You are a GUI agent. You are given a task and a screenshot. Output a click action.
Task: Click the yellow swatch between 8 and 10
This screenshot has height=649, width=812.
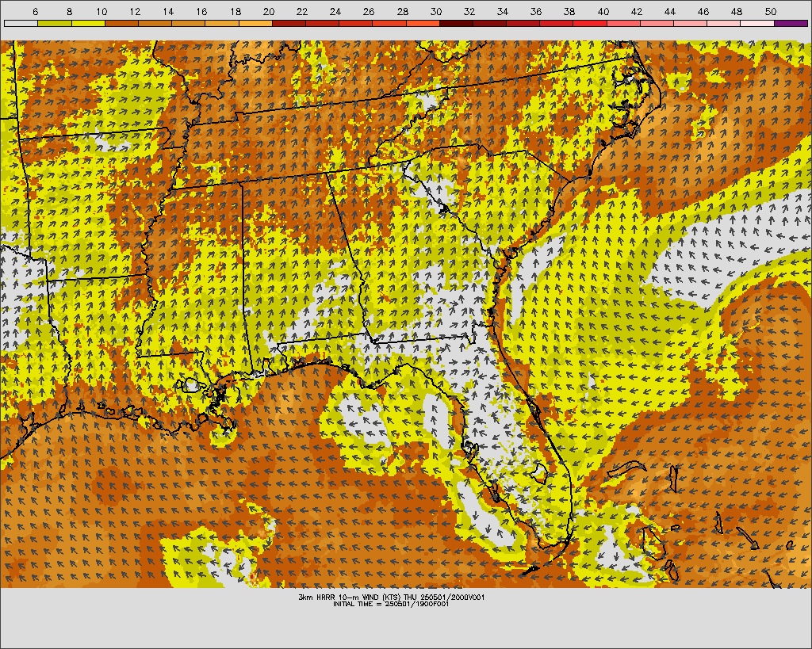pyautogui.click(x=88, y=23)
